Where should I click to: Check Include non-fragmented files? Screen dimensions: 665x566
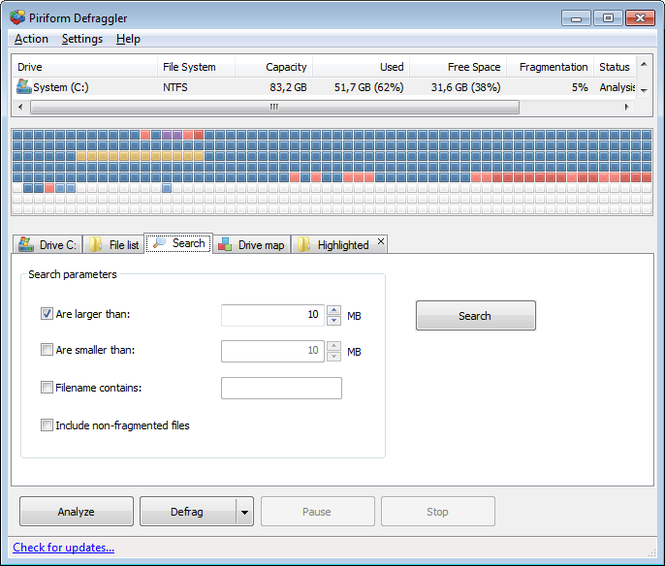pos(47,425)
